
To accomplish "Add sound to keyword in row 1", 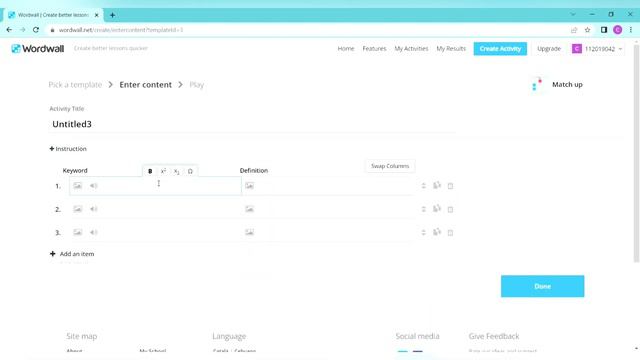I will [94, 186].
